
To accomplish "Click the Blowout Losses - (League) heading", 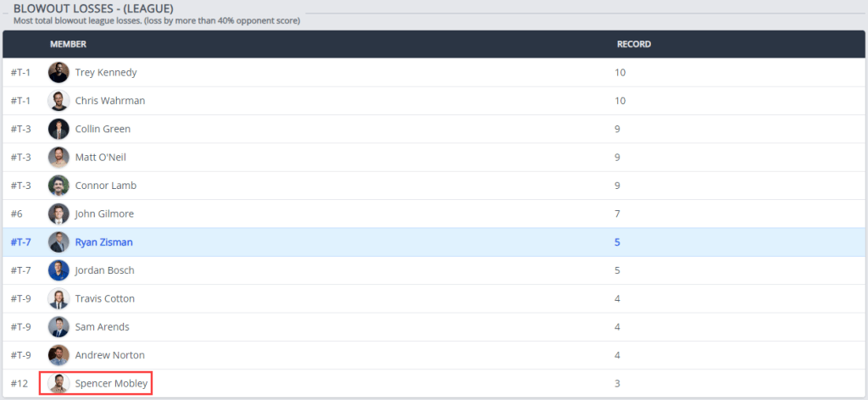I will tap(93, 8).
